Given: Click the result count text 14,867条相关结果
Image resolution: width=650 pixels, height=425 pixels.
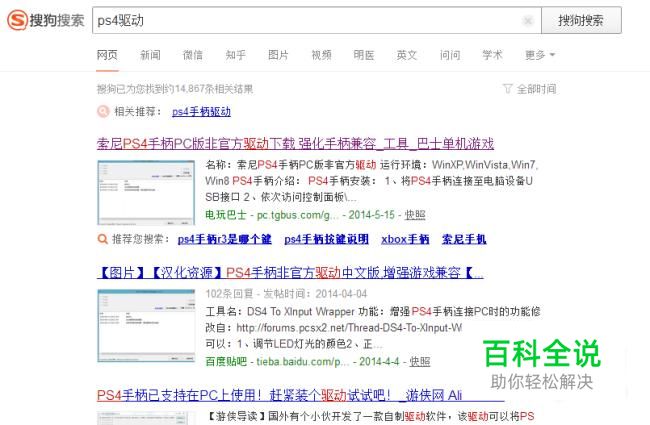Looking at the screenshot, I should point(213,89).
